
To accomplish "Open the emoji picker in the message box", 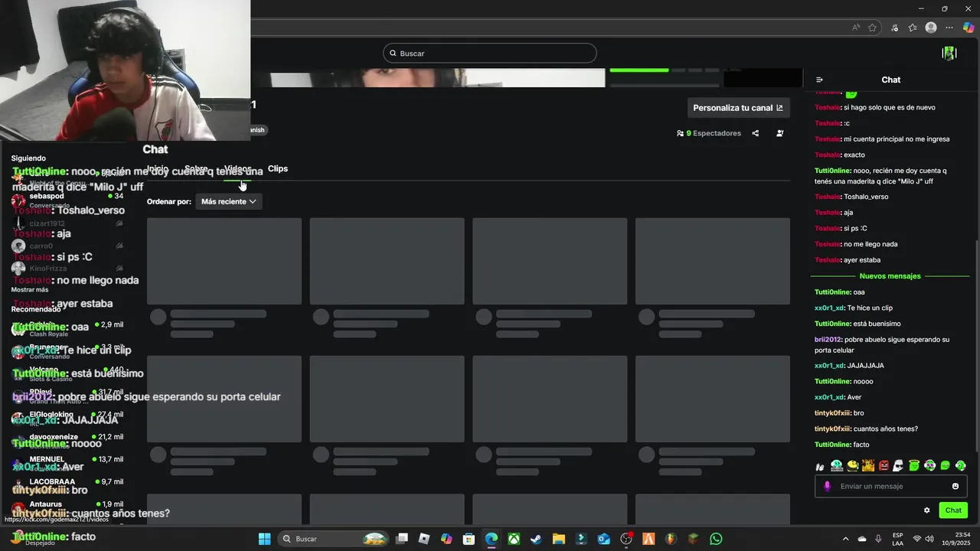I will pos(955,486).
